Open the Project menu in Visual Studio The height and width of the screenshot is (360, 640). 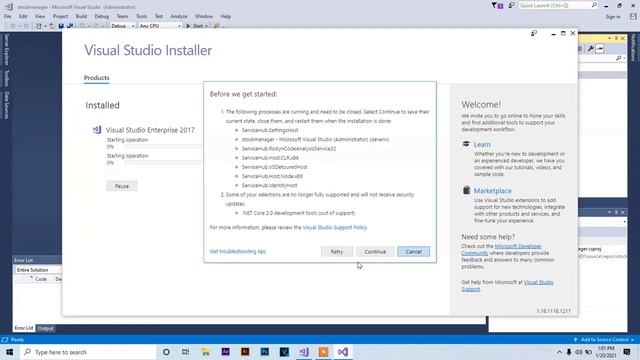point(60,16)
